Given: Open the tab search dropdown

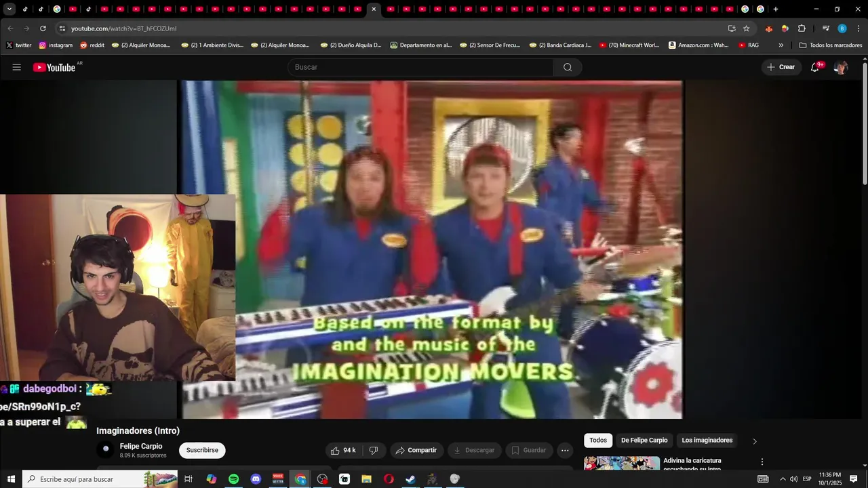Looking at the screenshot, I should [x=9, y=9].
